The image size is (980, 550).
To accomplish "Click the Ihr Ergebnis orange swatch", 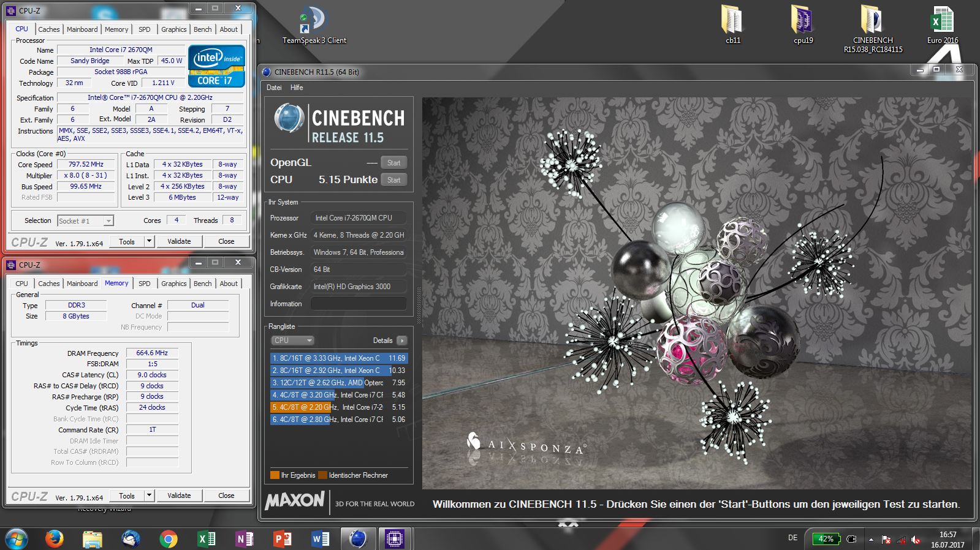I will pyautogui.click(x=275, y=475).
